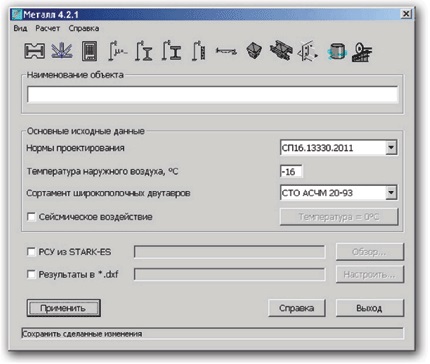Check the Результаты в *.dxf option

[x=31, y=274]
